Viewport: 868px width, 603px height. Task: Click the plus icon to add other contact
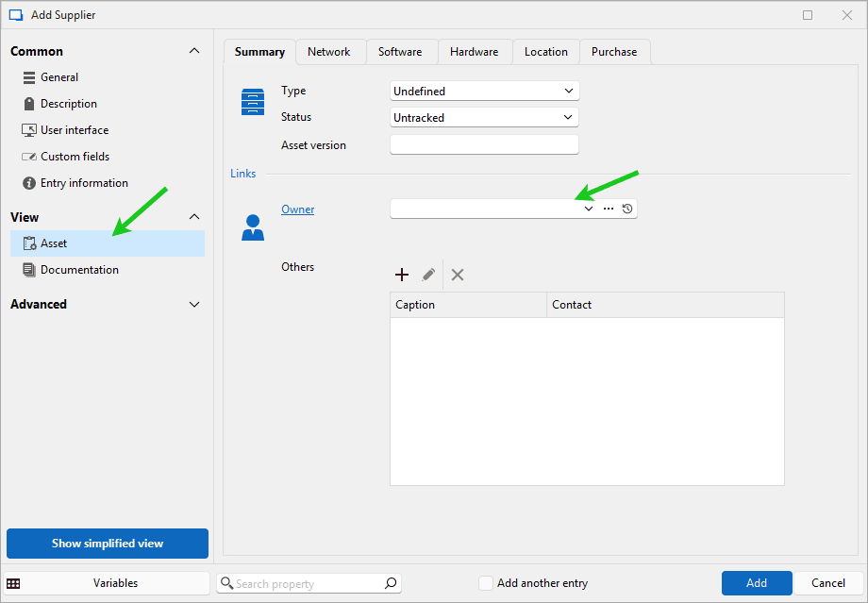tap(402, 275)
